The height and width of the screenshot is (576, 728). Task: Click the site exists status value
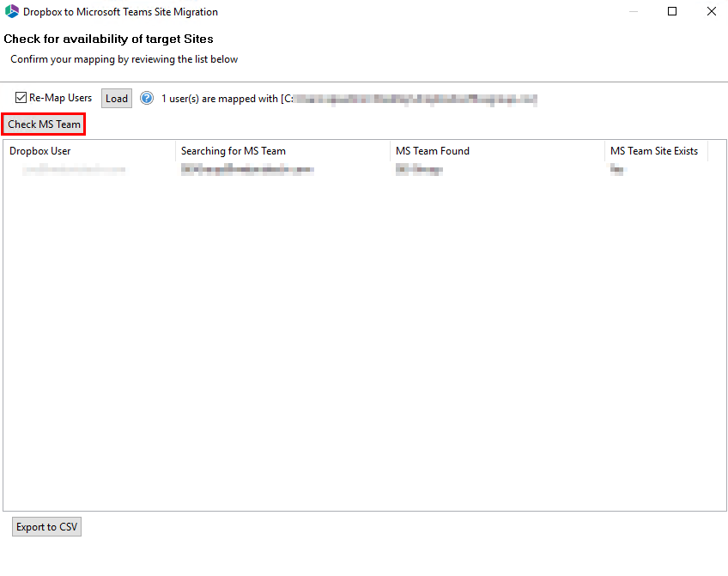coord(616,169)
